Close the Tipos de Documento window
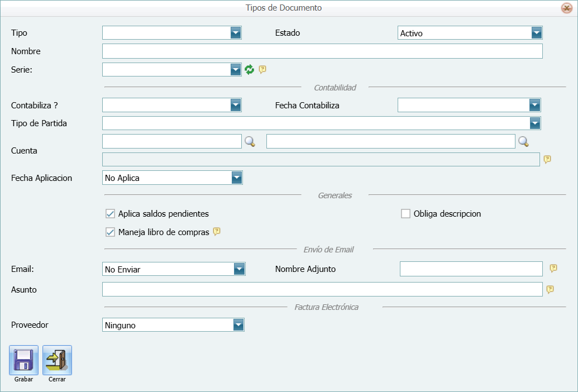Viewport: 578px width, 392px height. 566,8
